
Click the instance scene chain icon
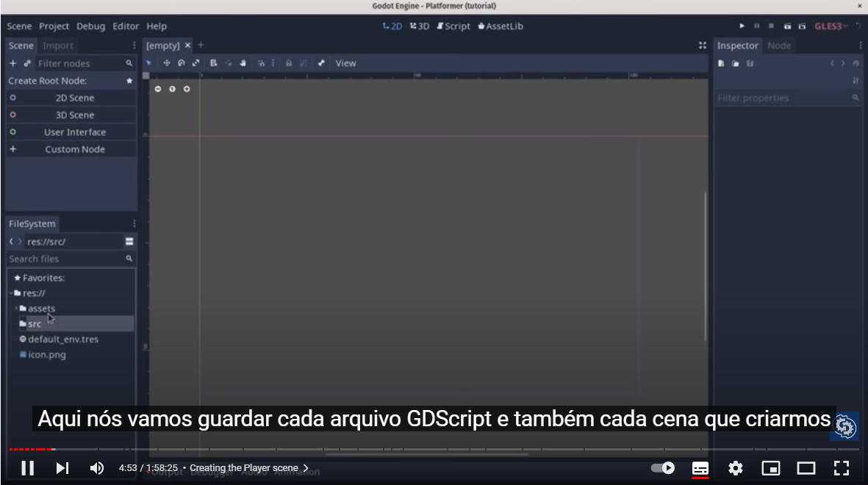pyautogui.click(x=26, y=63)
